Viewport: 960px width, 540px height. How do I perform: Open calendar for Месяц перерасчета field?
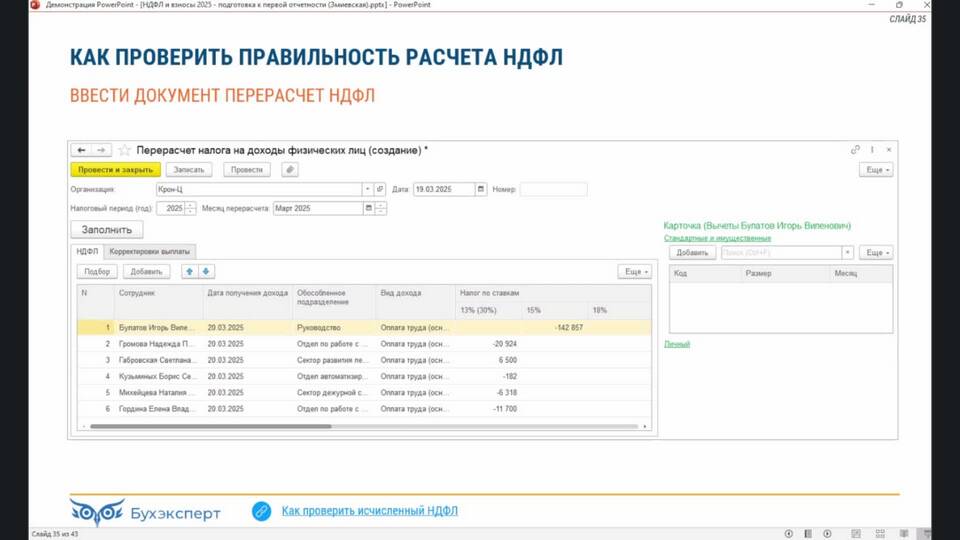click(x=369, y=209)
